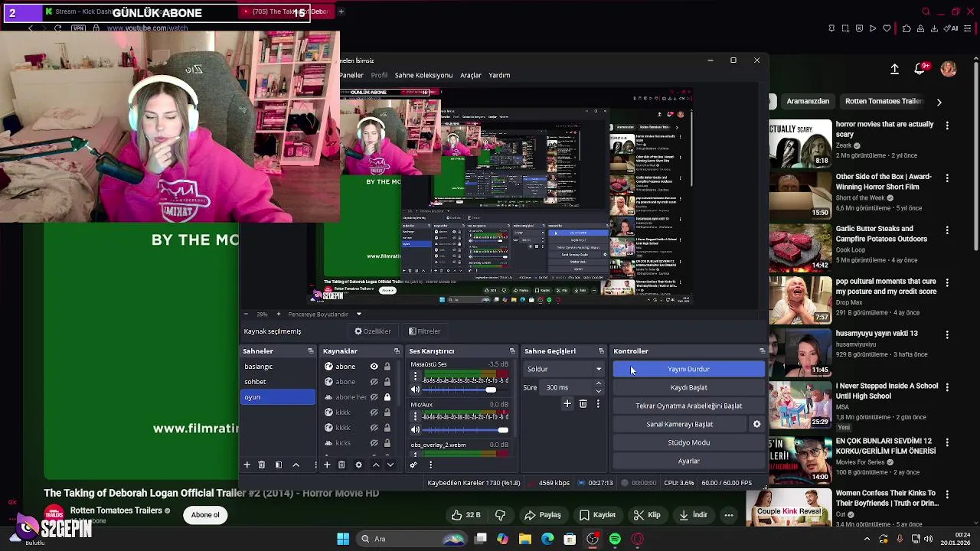Toggle lock on second abone source
The height and width of the screenshot is (551, 980).
(x=387, y=382)
